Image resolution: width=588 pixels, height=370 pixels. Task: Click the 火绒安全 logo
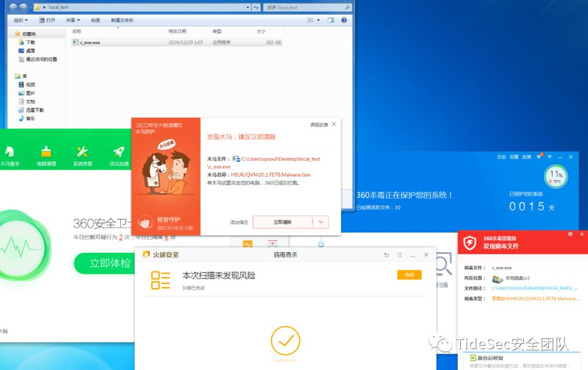click(161, 255)
